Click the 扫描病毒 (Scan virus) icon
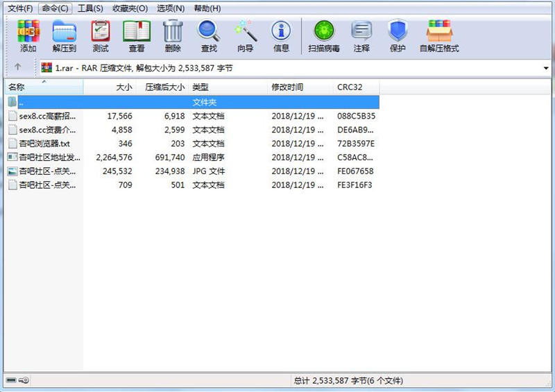Viewport: 555px width, 392px height. pyautogui.click(x=324, y=31)
